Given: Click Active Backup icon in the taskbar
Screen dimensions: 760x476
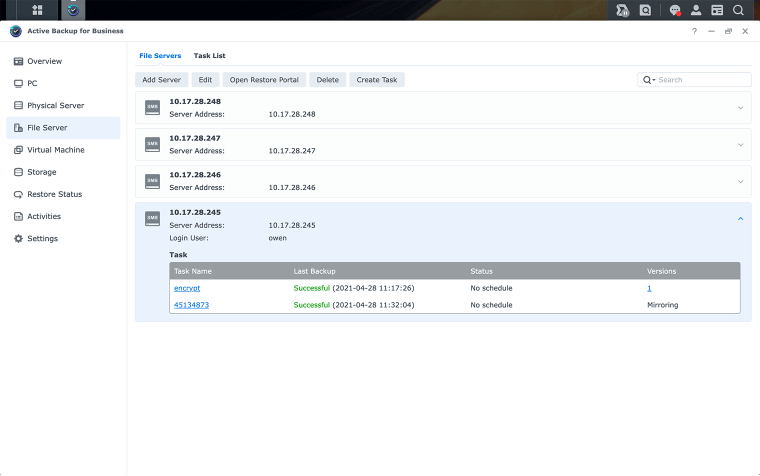Looking at the screenshot, I should [73, 10].
